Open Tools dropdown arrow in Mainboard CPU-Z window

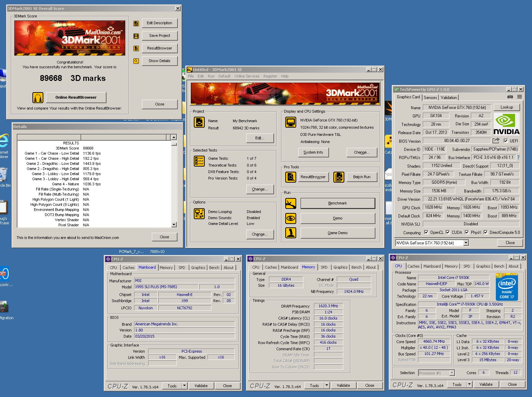point(184,386)
